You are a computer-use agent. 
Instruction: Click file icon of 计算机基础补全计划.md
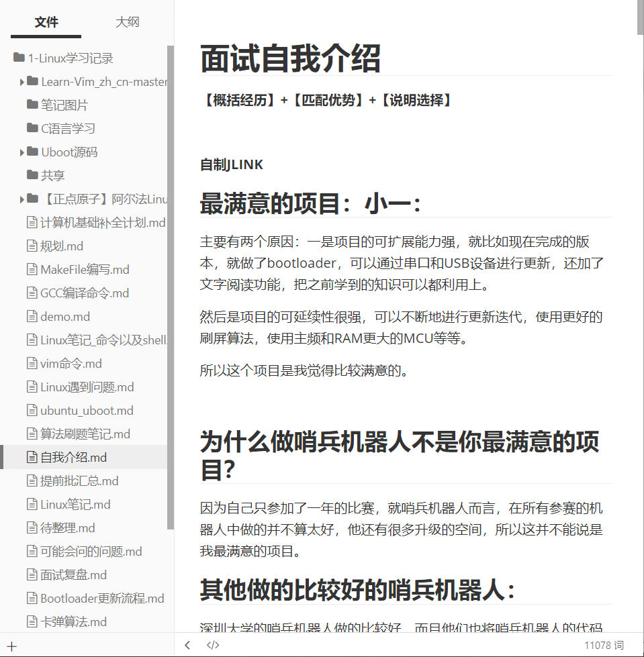32,222
